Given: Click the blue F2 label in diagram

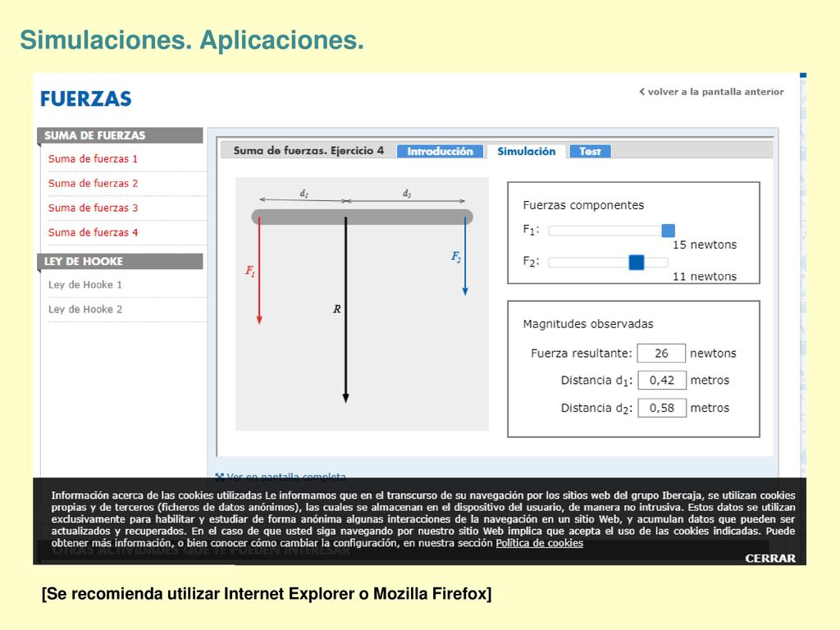Looking at the screenshot, I should (x=456, y=257).
